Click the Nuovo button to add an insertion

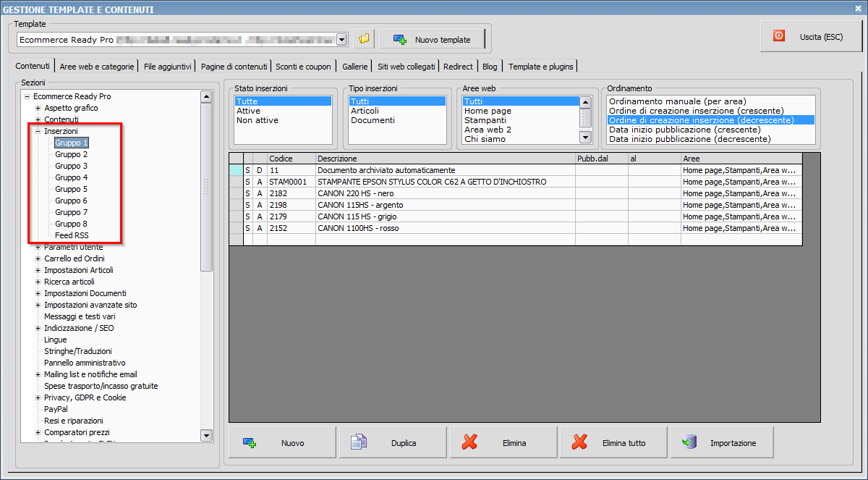(283, 443)
